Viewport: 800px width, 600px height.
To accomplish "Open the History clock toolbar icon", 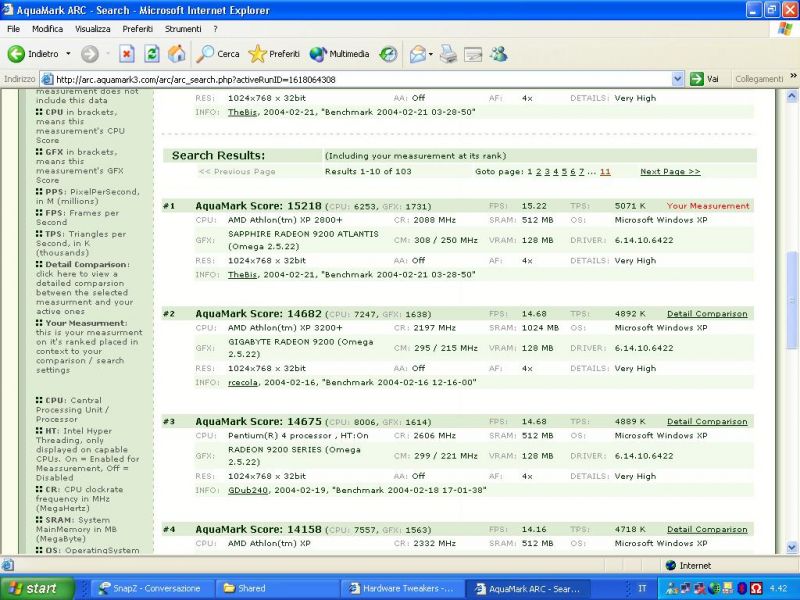I will point(388,54).
